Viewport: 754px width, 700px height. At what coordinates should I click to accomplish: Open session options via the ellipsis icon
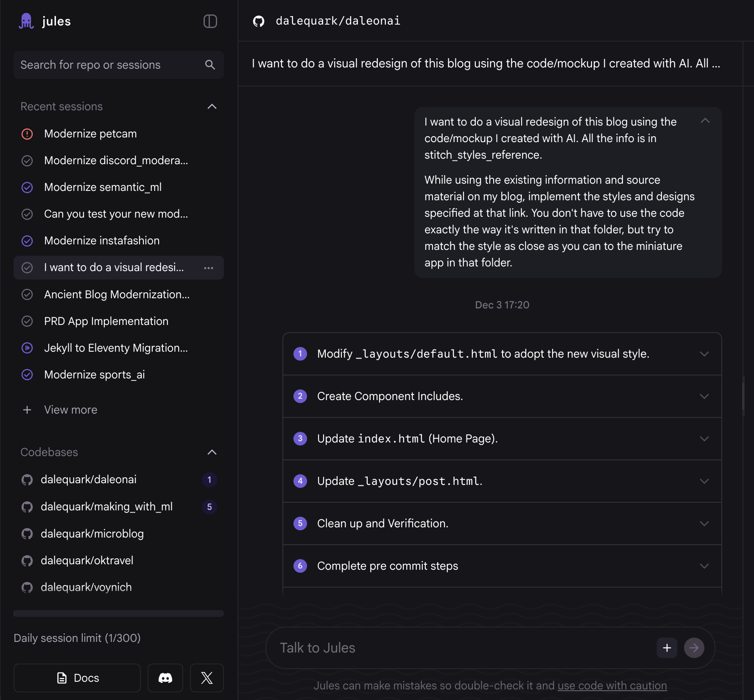[x=209, y=268]
